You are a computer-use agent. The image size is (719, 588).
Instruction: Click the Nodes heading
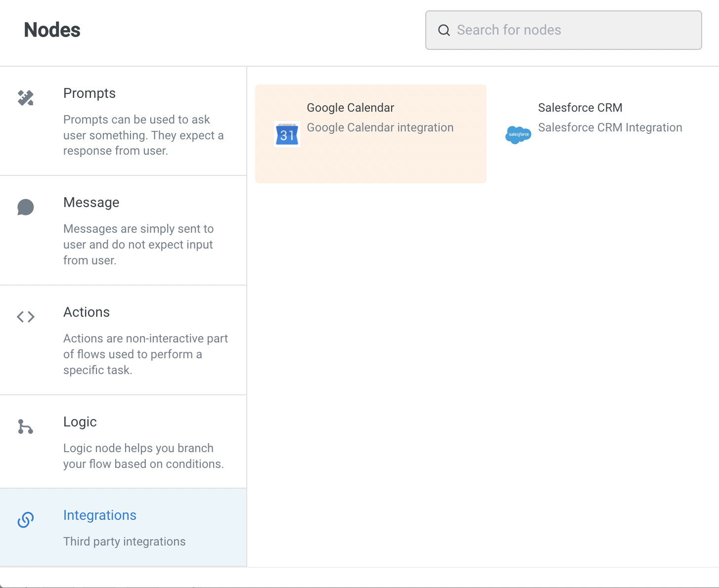pyautogui.click(x=52, y=30)
